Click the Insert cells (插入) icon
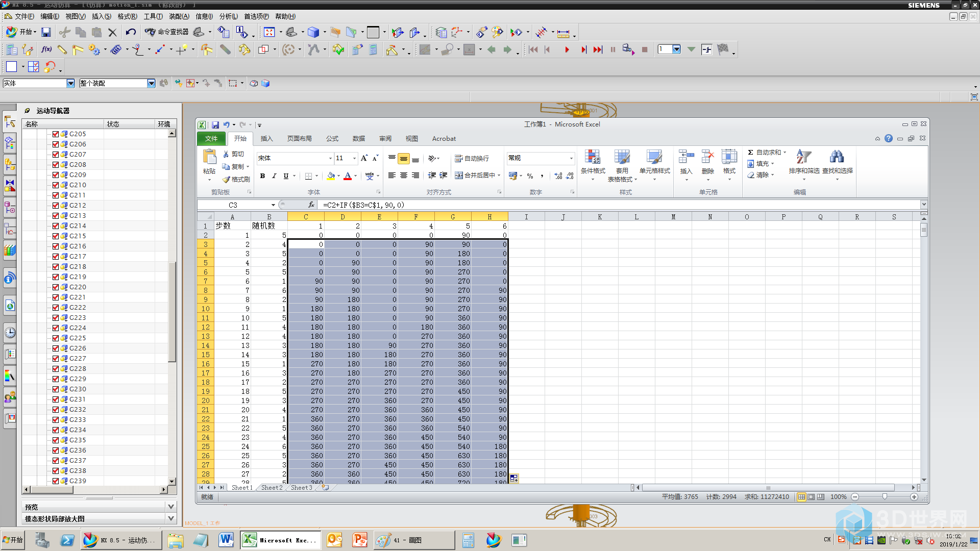 [686, 157]
